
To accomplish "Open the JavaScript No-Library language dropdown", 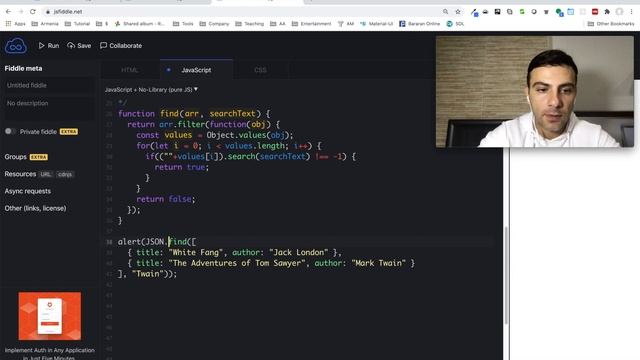I will coord(151,89).
